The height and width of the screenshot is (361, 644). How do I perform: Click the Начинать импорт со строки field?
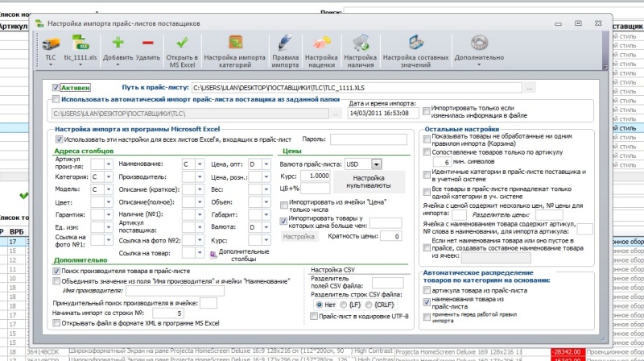point(168,313)
